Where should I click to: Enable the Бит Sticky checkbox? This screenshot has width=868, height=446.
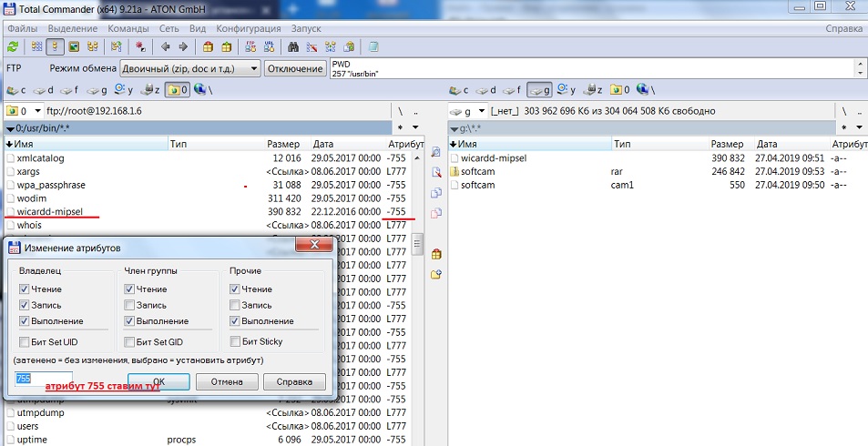236,341
